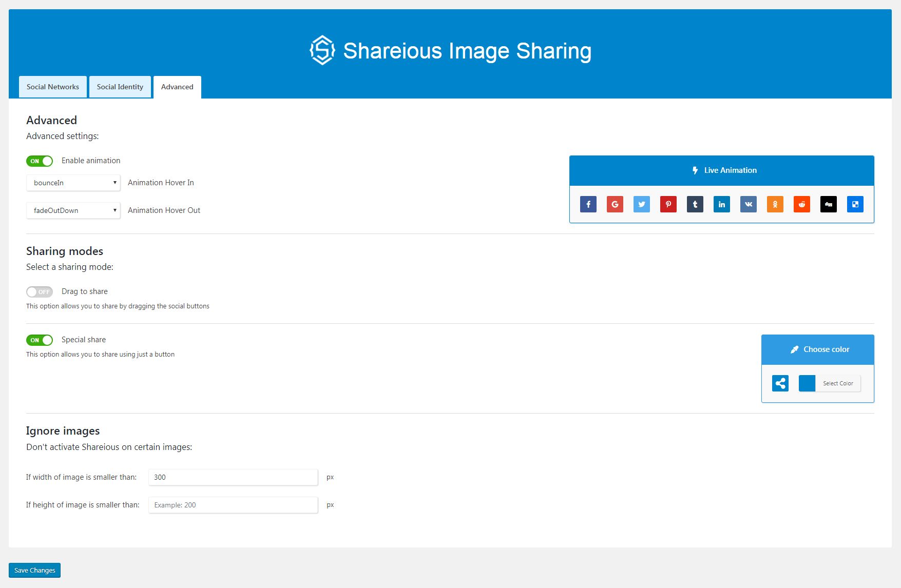Switch to the Social Identity tab
901x588 pixels.
(x=120, y=87)
